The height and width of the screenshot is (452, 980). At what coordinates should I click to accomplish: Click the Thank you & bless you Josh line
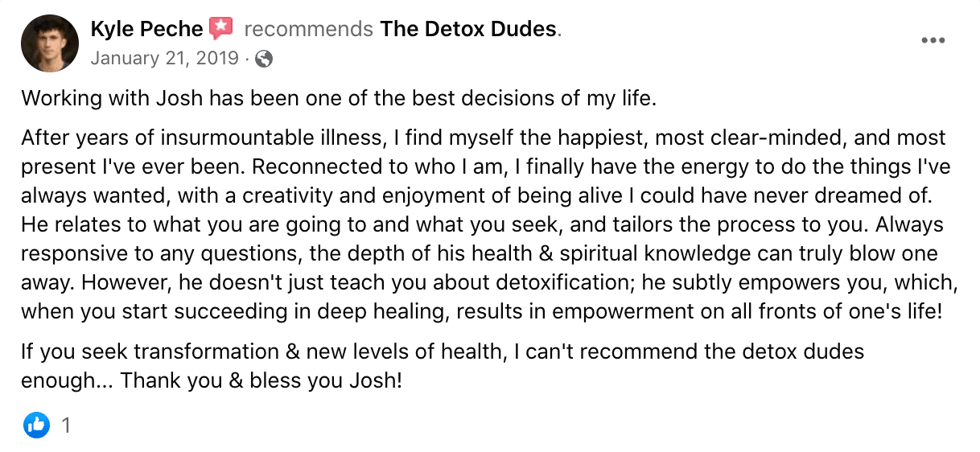tap(211, 380)
